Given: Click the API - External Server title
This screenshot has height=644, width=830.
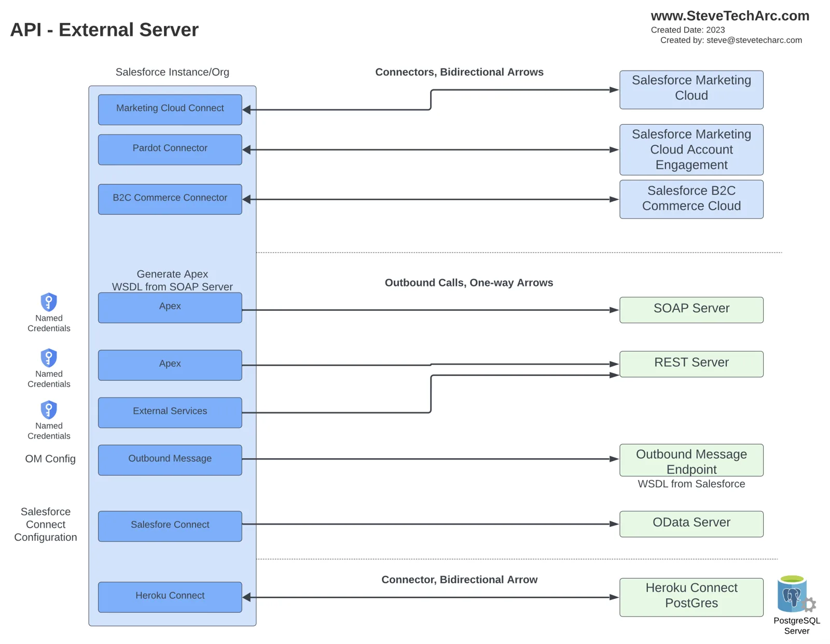Looking at the screenshot, I should (104, 30).
